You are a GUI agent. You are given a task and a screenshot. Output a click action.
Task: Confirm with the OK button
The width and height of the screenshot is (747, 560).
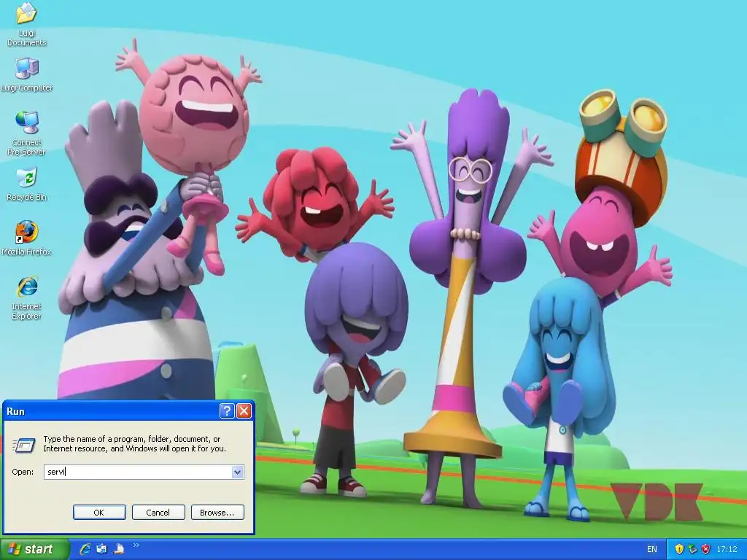click(x=99, y=513)
